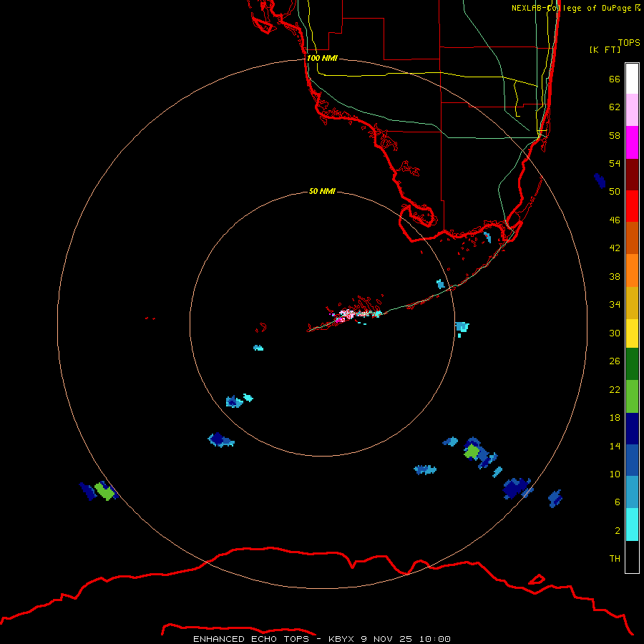
Task: Click the 26 legend value
Action: pyautogui.click(x=615, y=361)
